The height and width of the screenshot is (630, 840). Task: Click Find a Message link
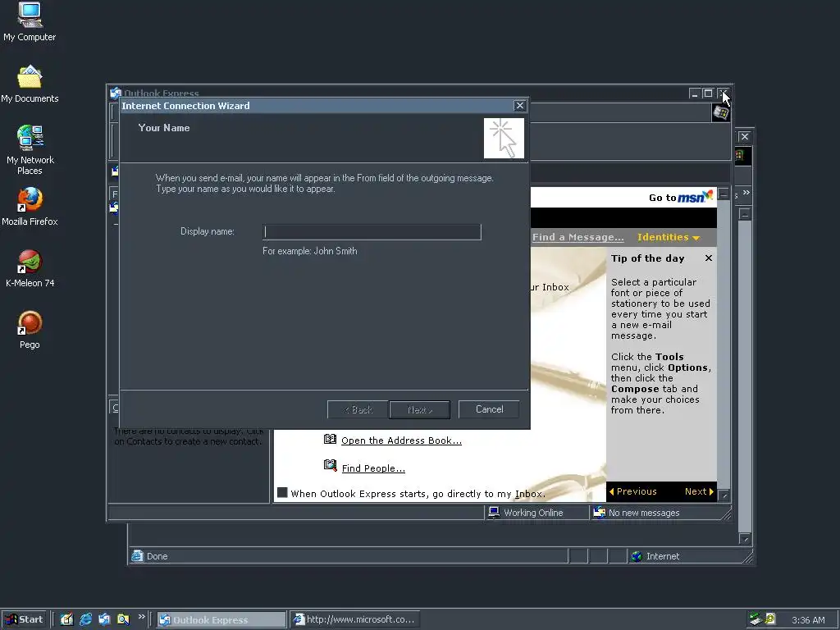[578, 237]
